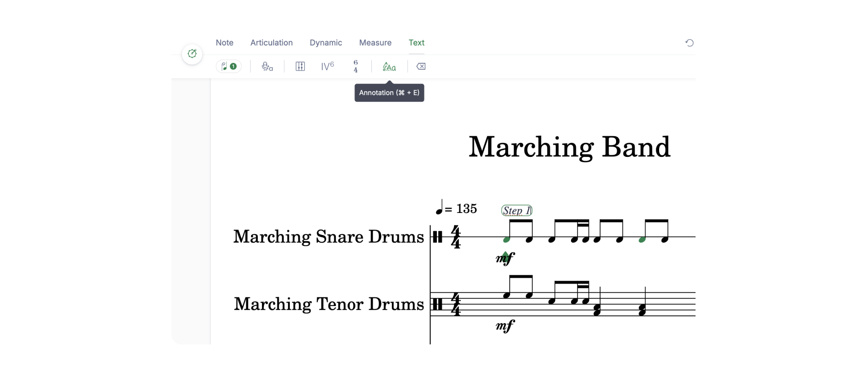
Task: Click the delete backspace icon
Action: (421, 66)
